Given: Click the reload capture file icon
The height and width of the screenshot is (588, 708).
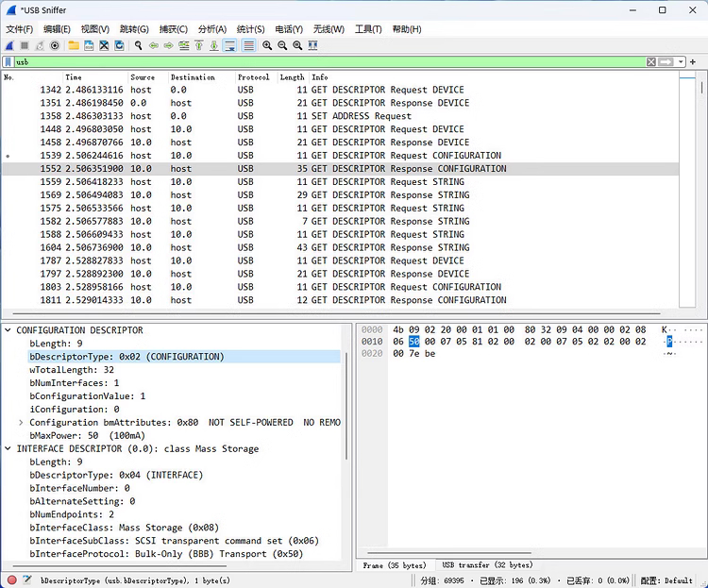Looking at the screenshot, I should click(119, 45).
